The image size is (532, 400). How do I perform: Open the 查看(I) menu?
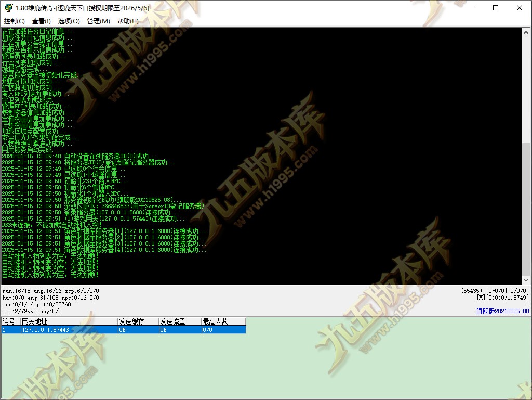point(42,21)
